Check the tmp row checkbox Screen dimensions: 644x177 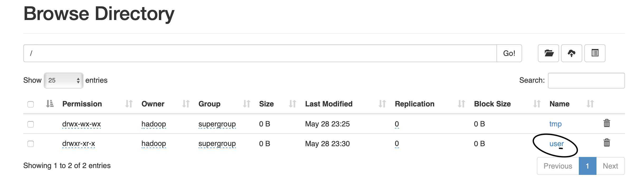point(31,124)
